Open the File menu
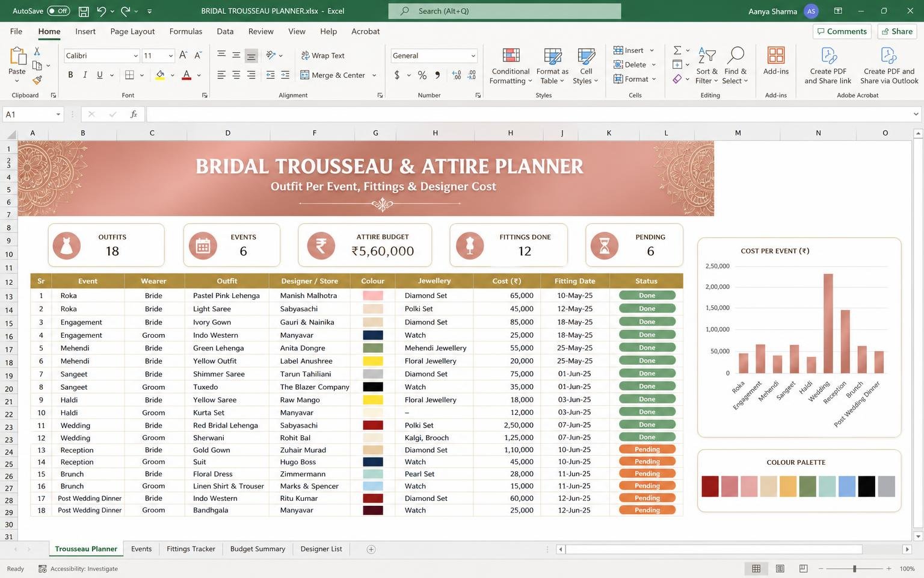This screenshot has height=578, width=924. (x=16, y=31)
